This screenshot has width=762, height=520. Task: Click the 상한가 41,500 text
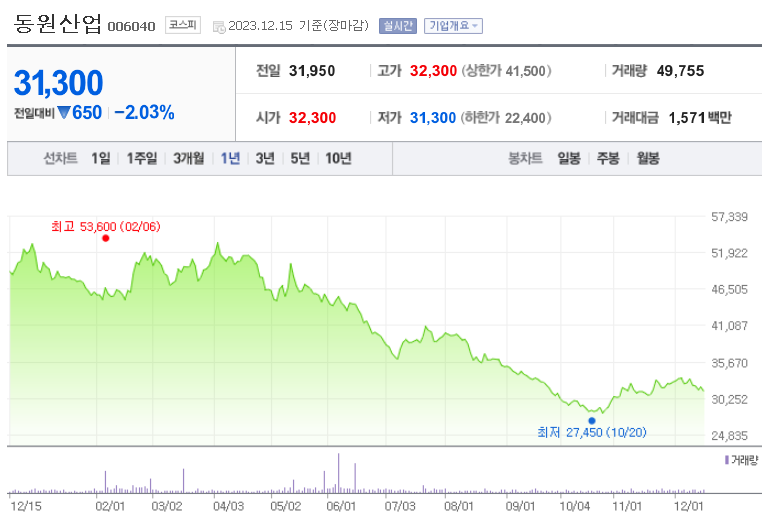pos(506,71)
